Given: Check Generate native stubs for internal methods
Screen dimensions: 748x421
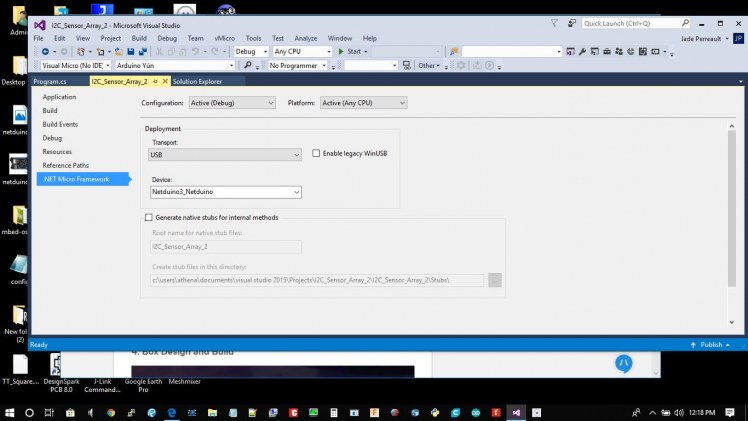Looking at the screenshot, I should (x=149, y=217).
